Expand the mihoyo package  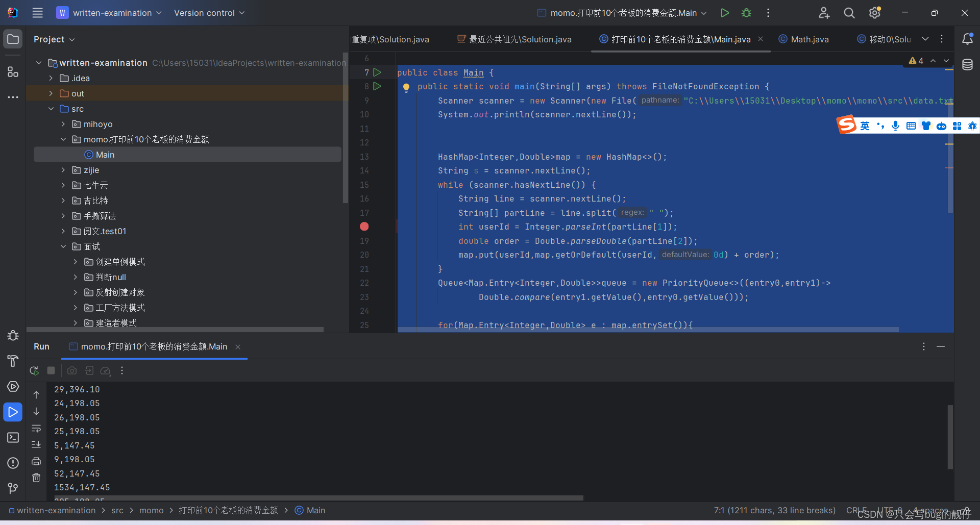pyautogui.click(x=63, y=124)
